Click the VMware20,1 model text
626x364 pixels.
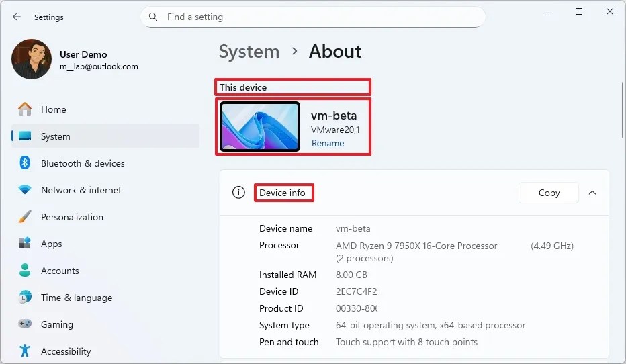[335, 130]
